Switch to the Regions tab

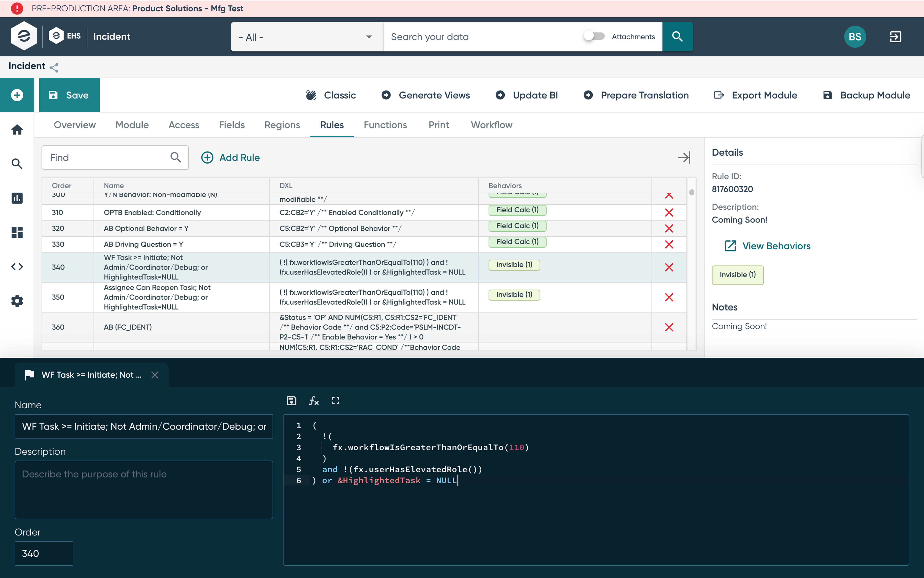pyautogui.click(x=282, y=125)
